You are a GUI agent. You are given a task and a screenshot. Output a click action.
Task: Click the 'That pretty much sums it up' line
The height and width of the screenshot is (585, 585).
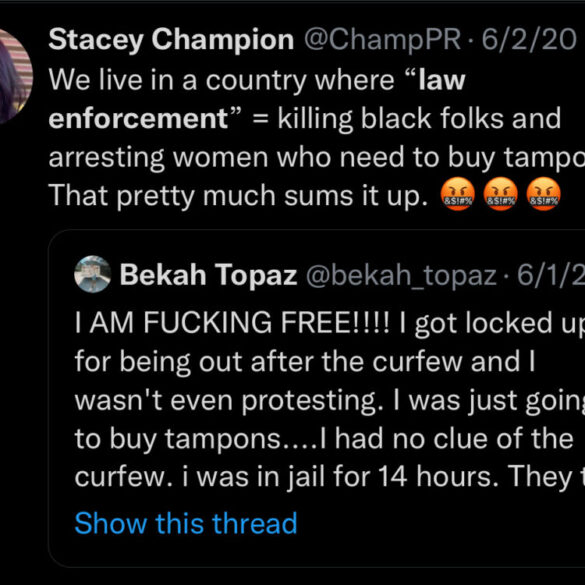238,195
